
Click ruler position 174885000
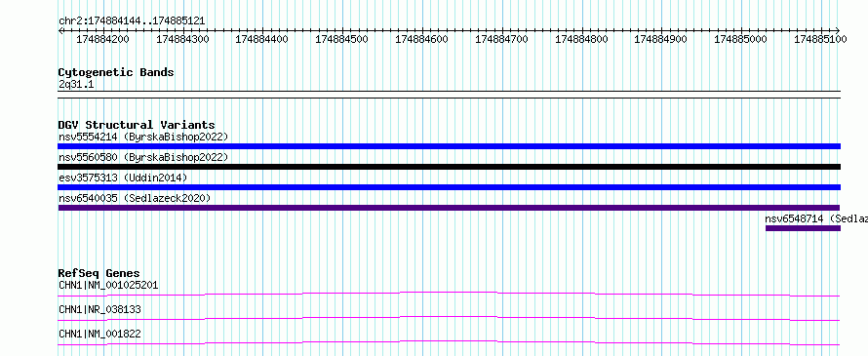pos(740,40)
